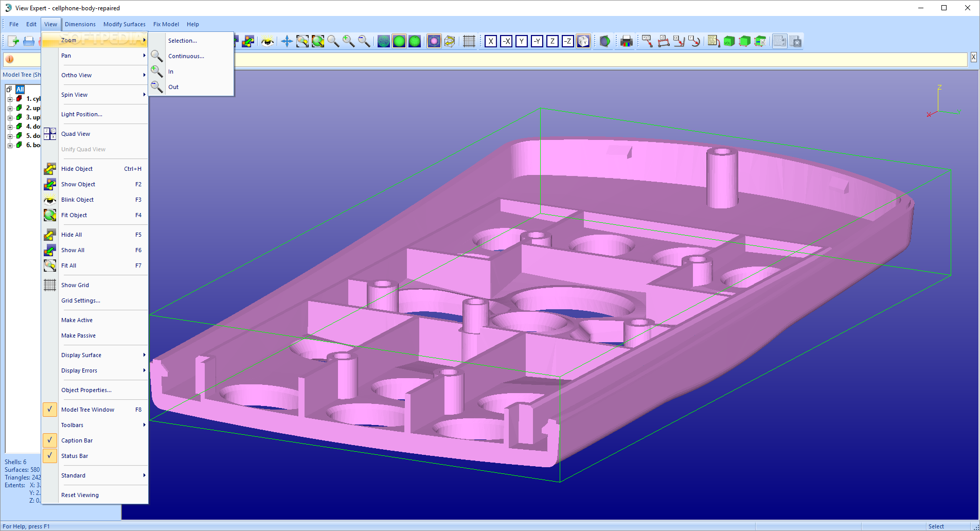Viewport: 980px width, 531px height.
Task: Choose Zoom In from submenu
Action: (191, 72)
